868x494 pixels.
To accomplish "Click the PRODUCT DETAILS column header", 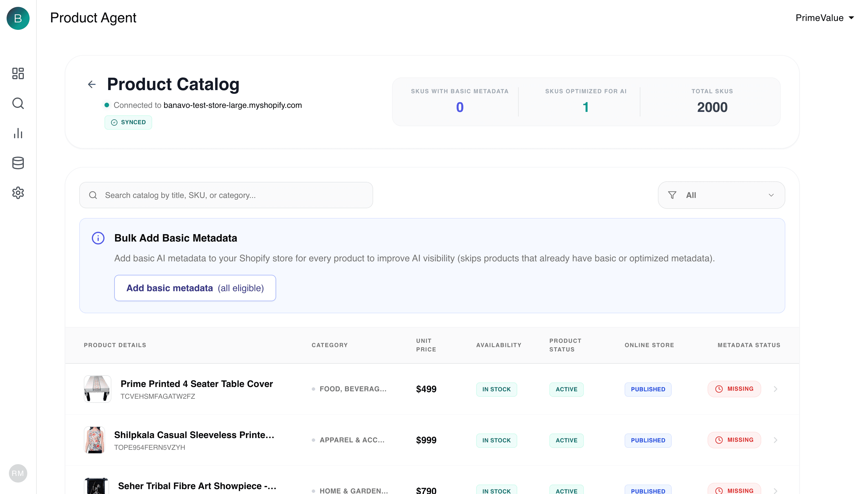I will click(x=115, y=345).
